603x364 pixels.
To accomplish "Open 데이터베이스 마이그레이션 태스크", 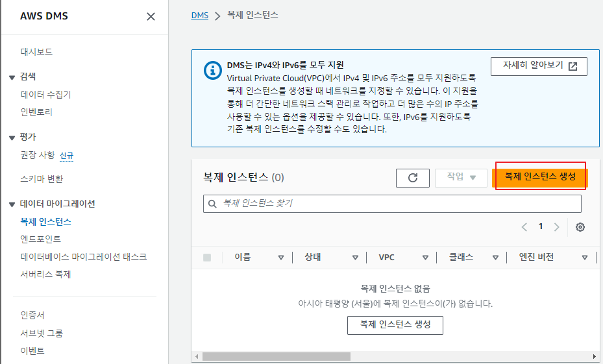I will click(84, 257).
